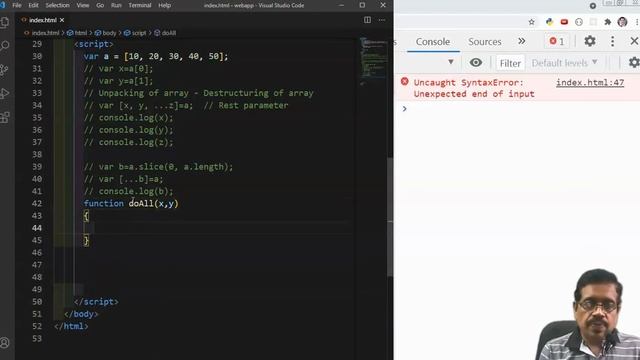Click the error count badge showing 1
The image size is (640, 360).
pyautogui.click(x=557, y=41)
